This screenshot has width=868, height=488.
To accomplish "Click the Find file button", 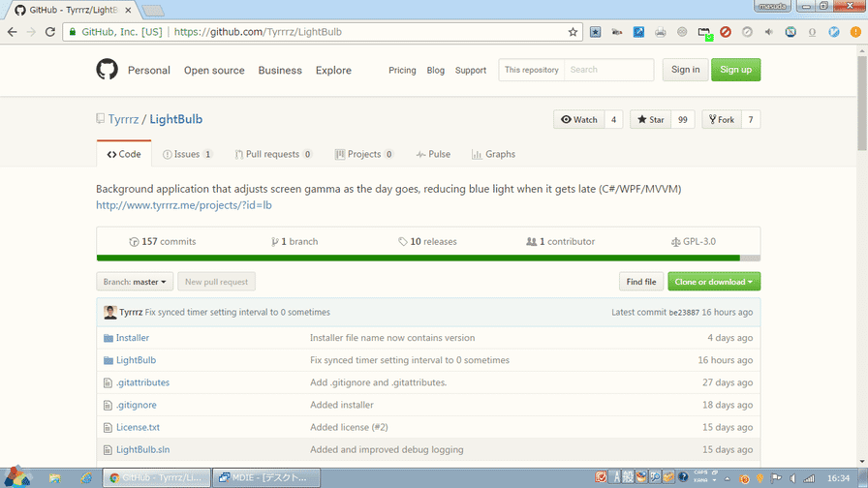I will point(641,282).
